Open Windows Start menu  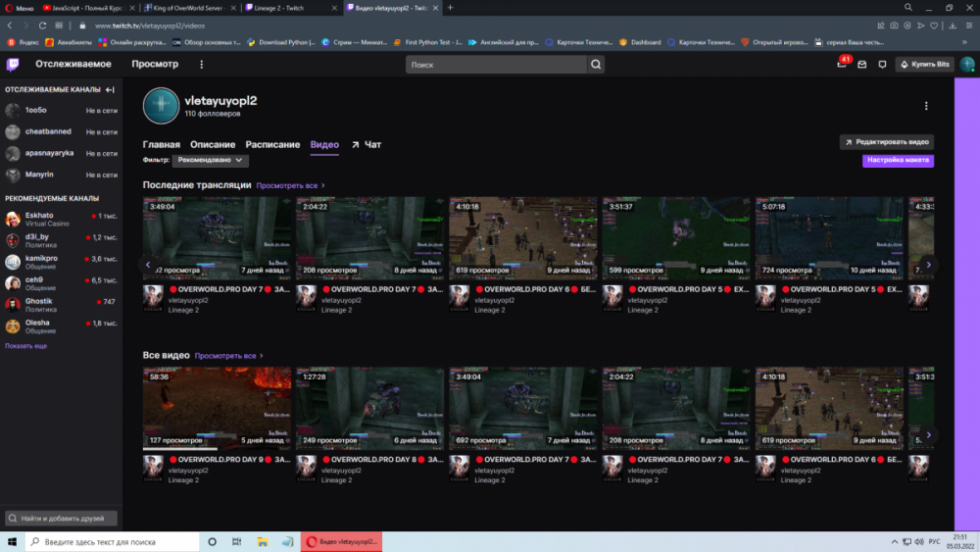tap(12, 541)
